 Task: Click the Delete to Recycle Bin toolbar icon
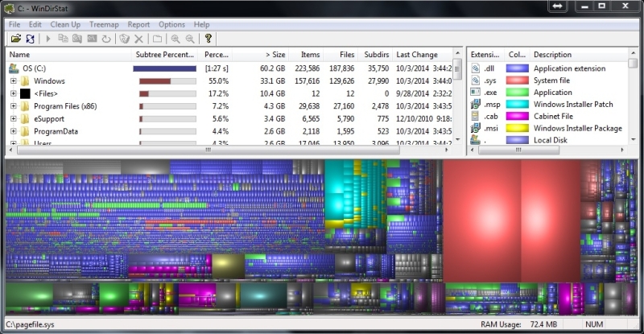[125, 39]
